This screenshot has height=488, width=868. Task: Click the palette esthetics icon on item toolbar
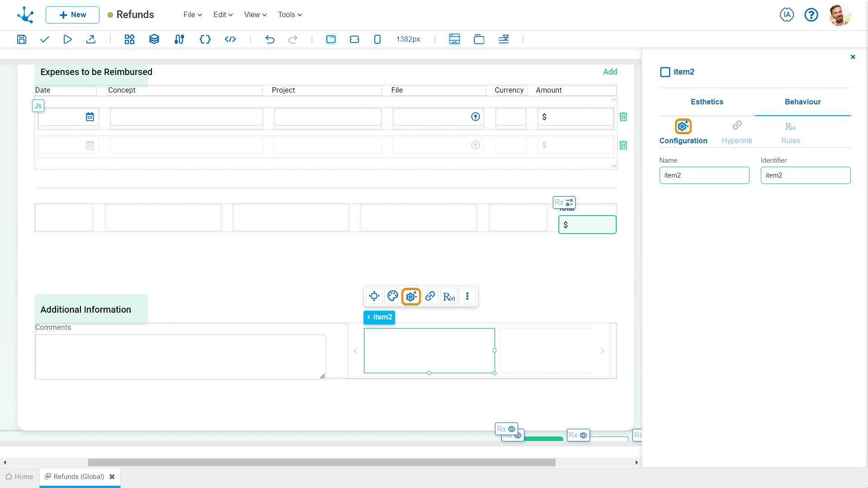click(392, 296)
